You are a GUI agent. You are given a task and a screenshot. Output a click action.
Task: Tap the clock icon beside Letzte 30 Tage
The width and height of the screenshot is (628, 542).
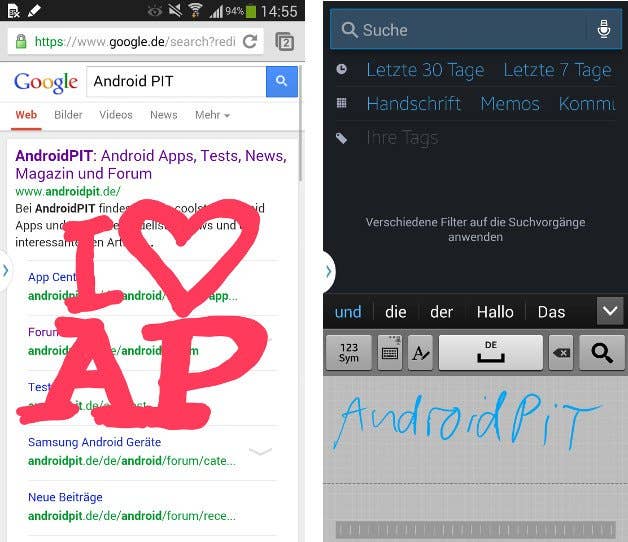341,69
